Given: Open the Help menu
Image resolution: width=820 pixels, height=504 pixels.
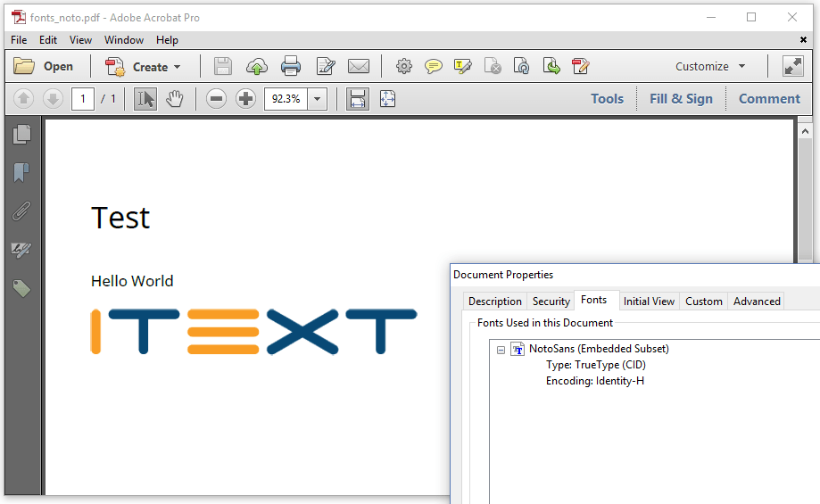Looking at the screenshot, I should (x=167, y=40).
